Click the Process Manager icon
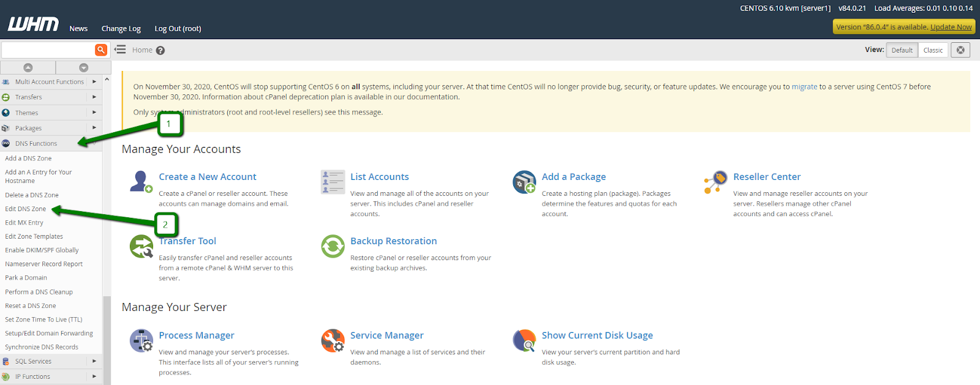This screenshot has width=980, height=385. click(x=141, y=341)
